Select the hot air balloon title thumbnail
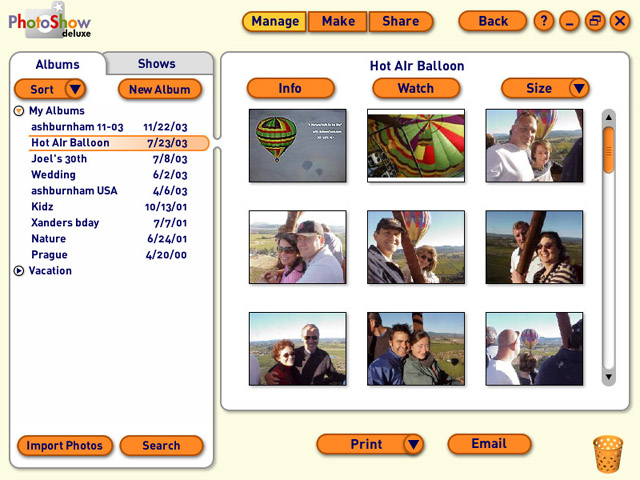640x480 pixels. point(297,145)
